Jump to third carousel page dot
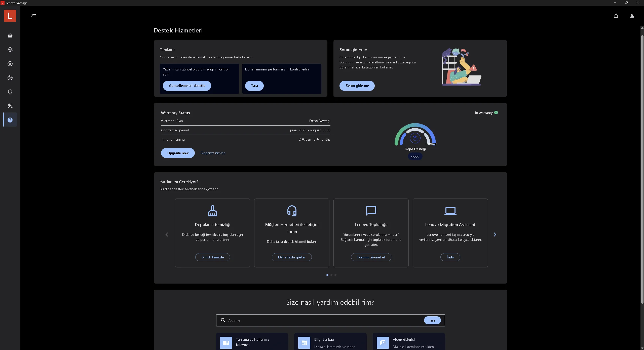This screenshot has width=644, height=350. (x=335, y=275)
